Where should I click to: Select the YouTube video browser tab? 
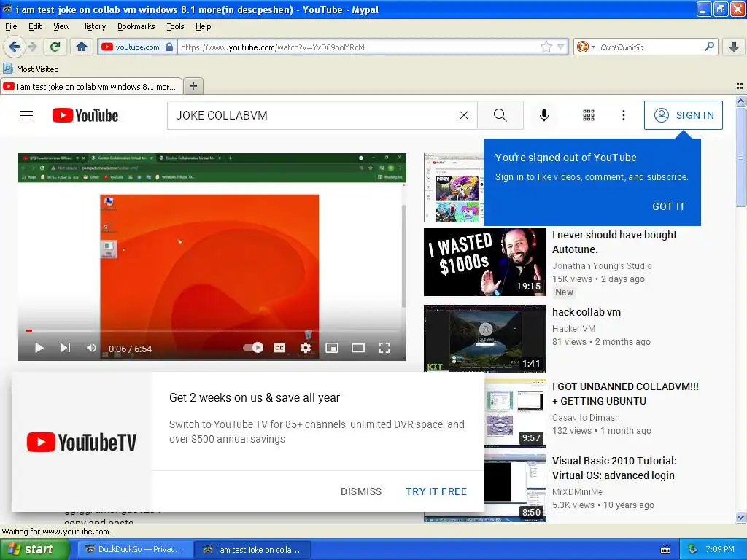[91, 86]
